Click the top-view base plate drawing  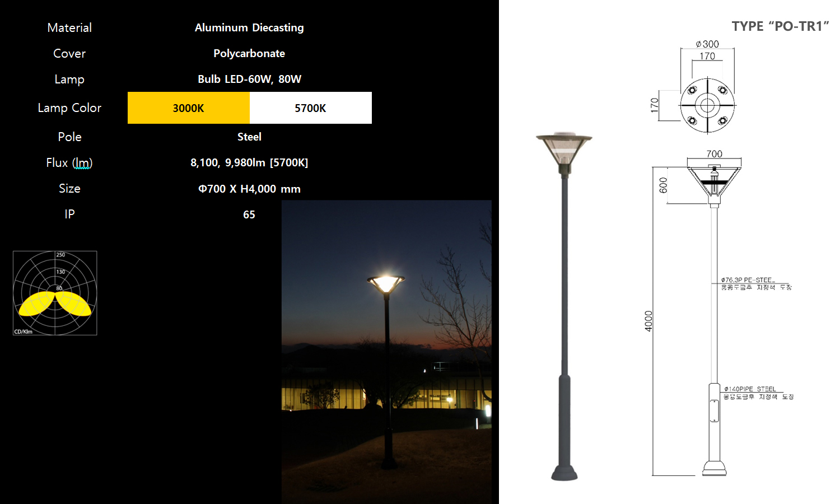707,105
